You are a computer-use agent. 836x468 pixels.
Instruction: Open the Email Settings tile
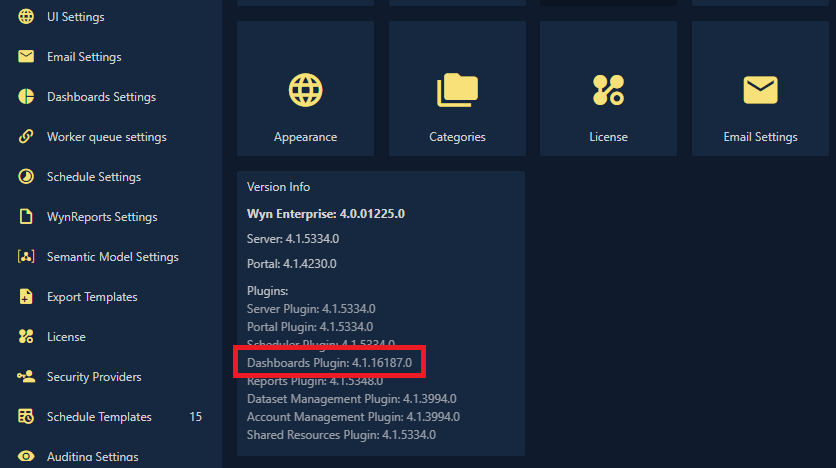(x=760, y=89)
